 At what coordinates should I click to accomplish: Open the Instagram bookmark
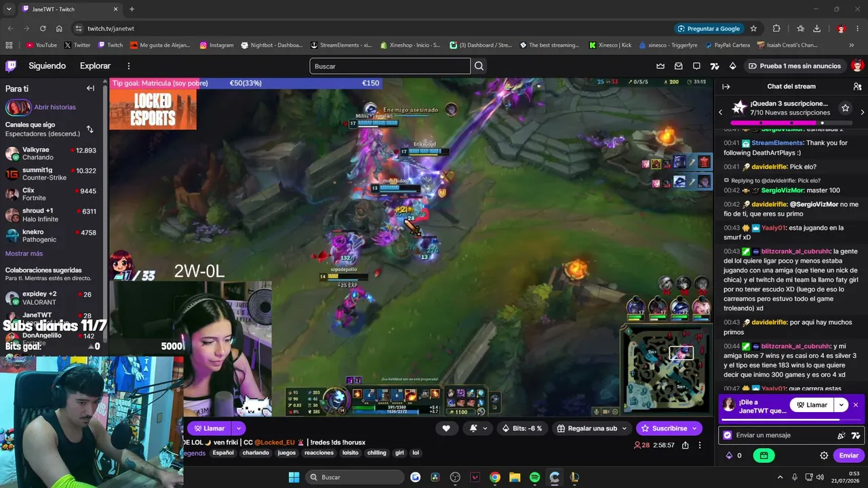pyautogui.click(x=216, y=45)
